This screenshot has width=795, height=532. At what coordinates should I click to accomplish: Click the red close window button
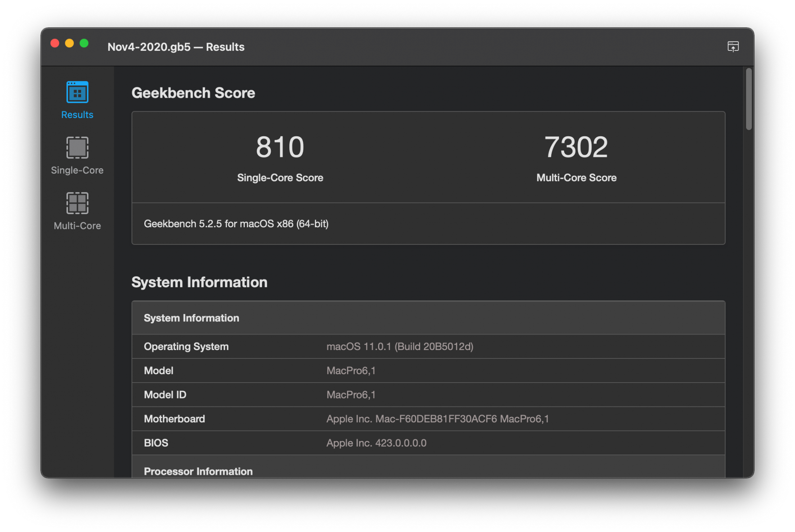coord(55,43)
